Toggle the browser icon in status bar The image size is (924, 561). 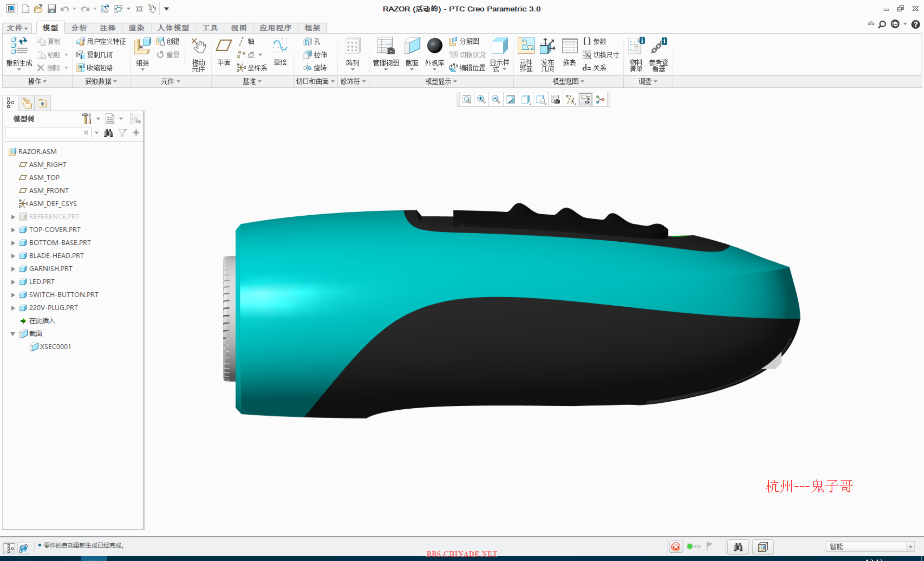point(23,548)
